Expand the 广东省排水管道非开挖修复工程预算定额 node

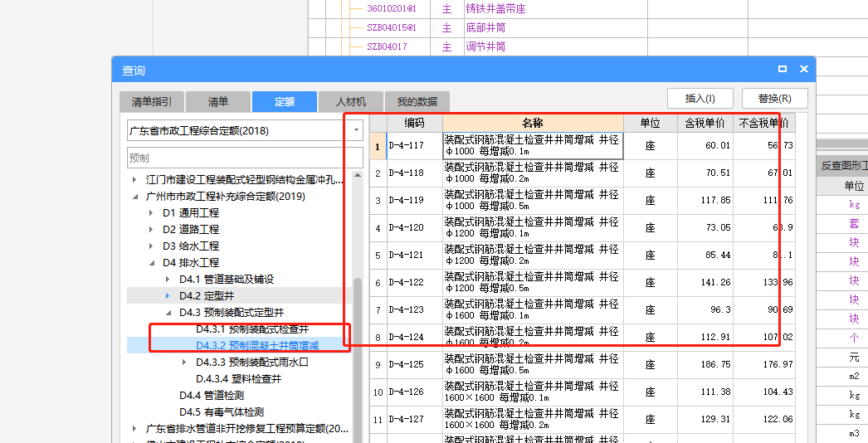[x=134, y=429]
